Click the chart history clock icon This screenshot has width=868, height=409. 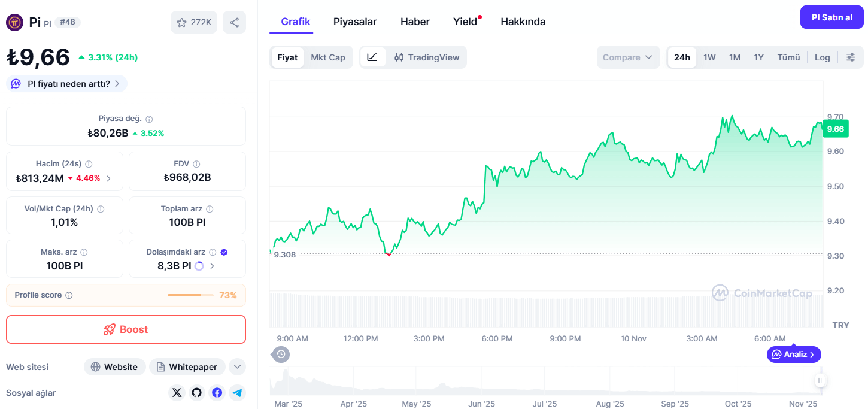click(281, 355)
